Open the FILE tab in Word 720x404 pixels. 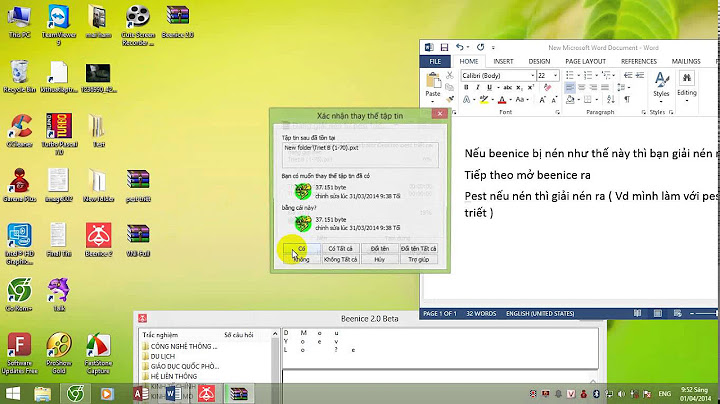(435, 61)
